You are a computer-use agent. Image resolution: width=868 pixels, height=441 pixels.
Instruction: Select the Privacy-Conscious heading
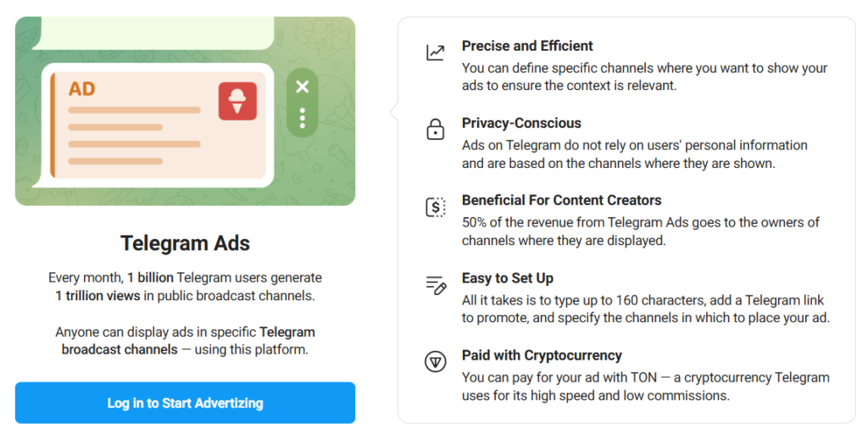pos(521,123)
